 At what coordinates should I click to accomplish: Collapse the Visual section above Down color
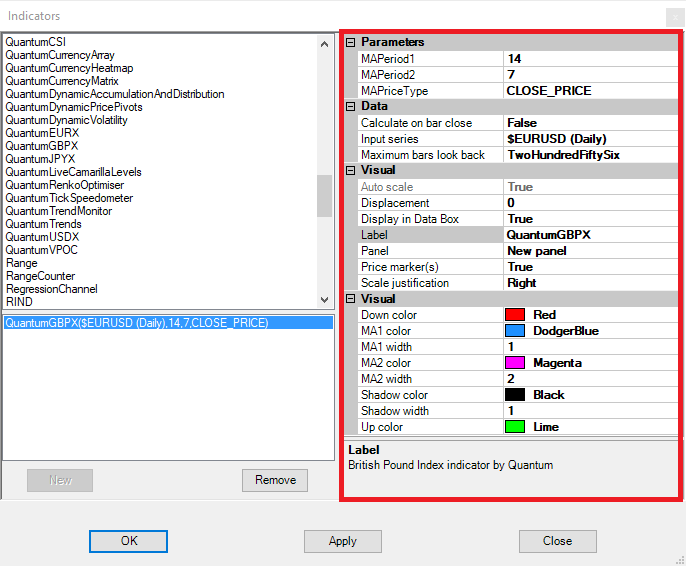(x=350, y=299)
